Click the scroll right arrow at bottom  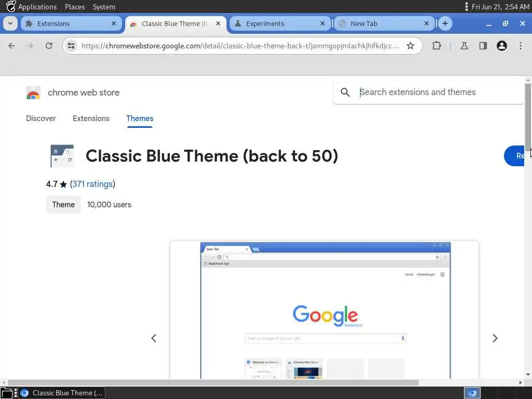(x=521, y=383)
